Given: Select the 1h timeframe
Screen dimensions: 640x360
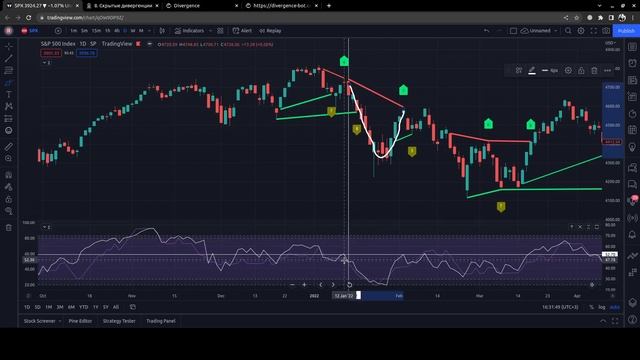Looking at the screenshot, I should [x=107, y=31].
